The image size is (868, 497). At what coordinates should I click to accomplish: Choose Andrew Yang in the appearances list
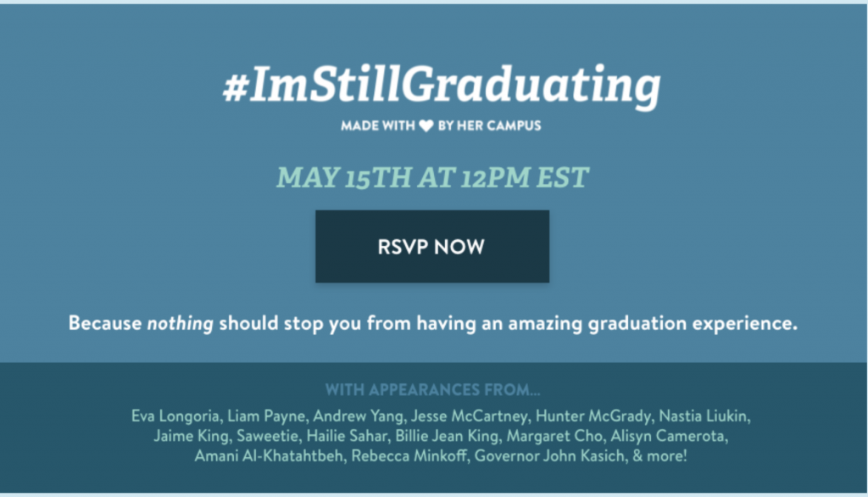(359, 416)
